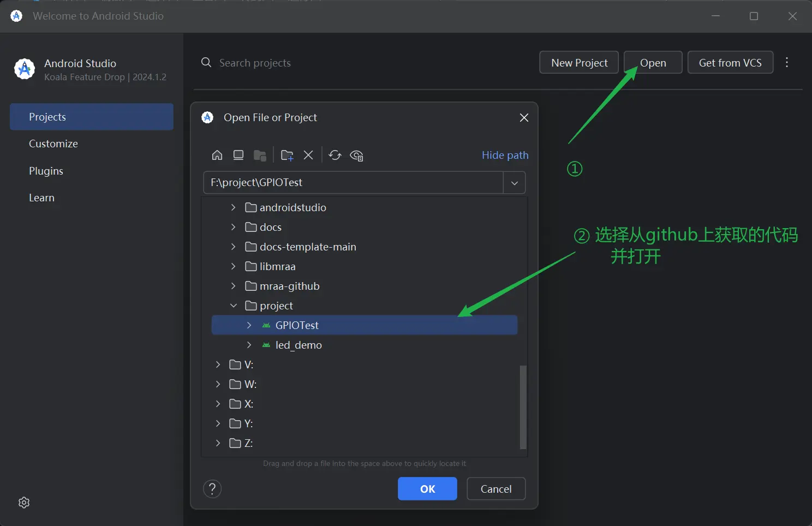Click the GPIOTest Android project icon
This screenshot has width=812, height=526.
[266, 325]
